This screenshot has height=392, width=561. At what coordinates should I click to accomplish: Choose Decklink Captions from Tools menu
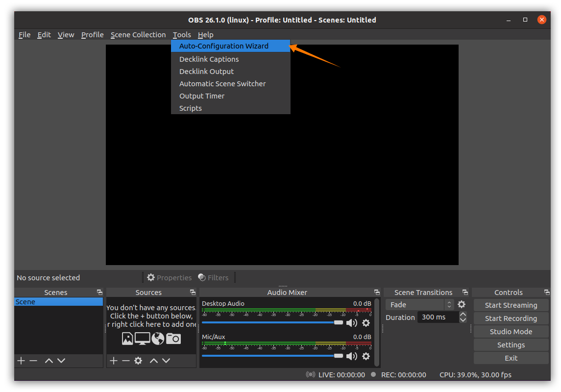click(230, 59)
